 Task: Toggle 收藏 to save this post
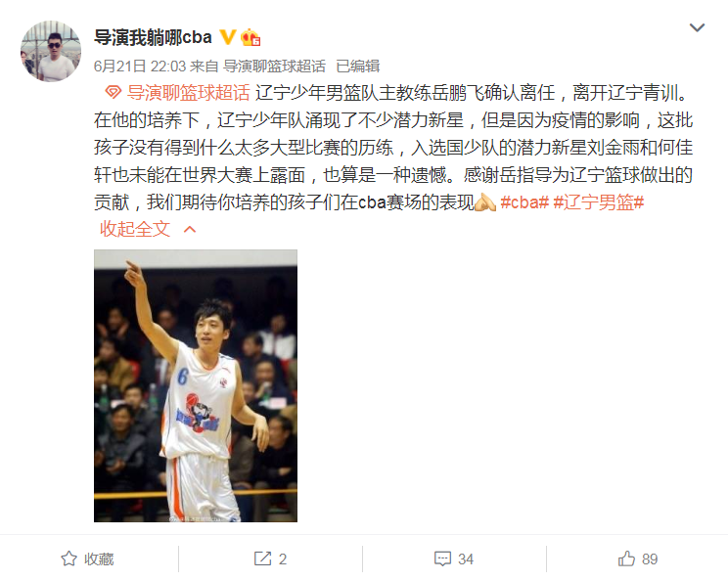[88, 559]
